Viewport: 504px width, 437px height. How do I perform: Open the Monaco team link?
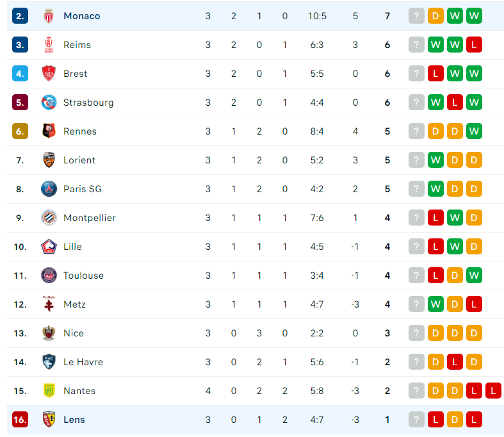coord(81,16)
